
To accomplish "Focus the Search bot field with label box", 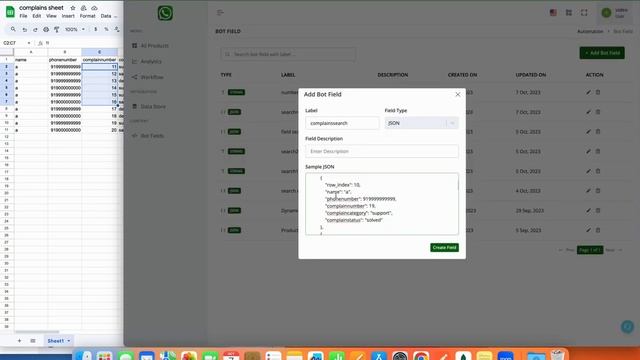I will (x=288, y=54).
